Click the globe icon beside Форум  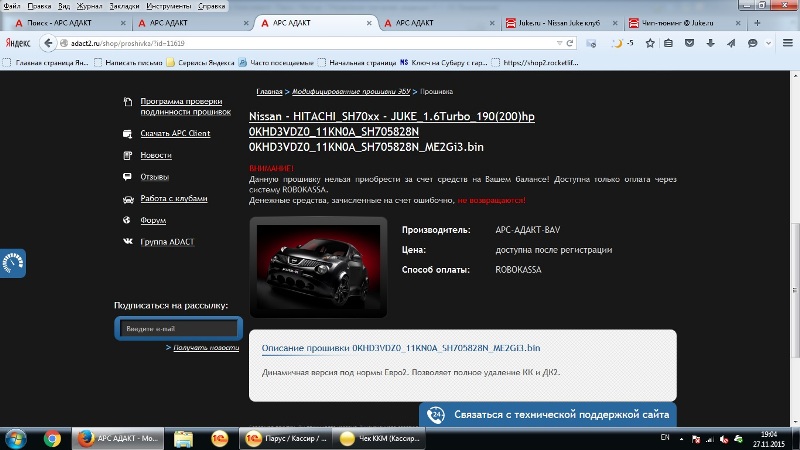tap(127, 220)
